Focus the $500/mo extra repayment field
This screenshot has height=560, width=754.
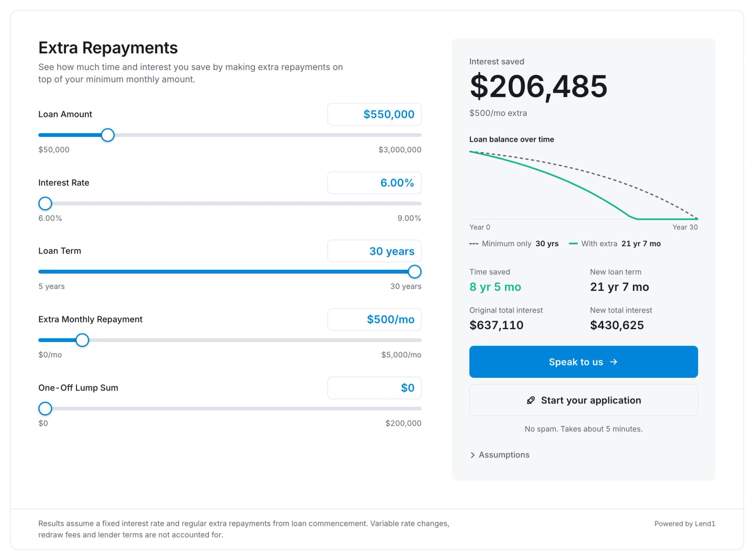click(374, 319)
